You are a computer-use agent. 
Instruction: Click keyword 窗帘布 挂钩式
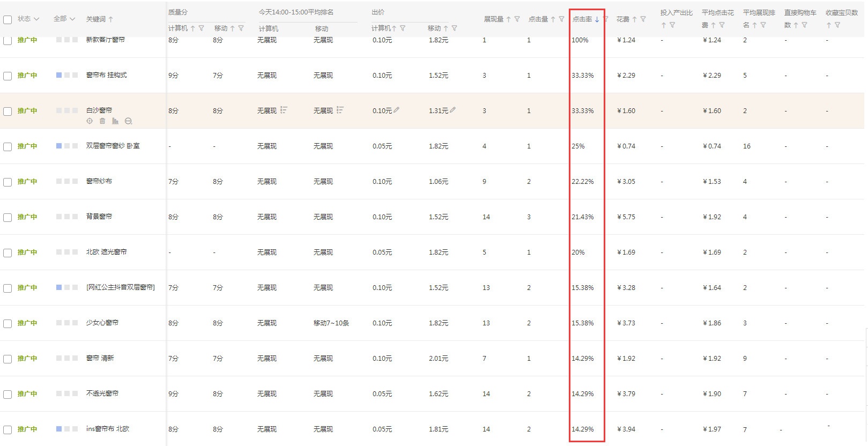coord(107,75)
